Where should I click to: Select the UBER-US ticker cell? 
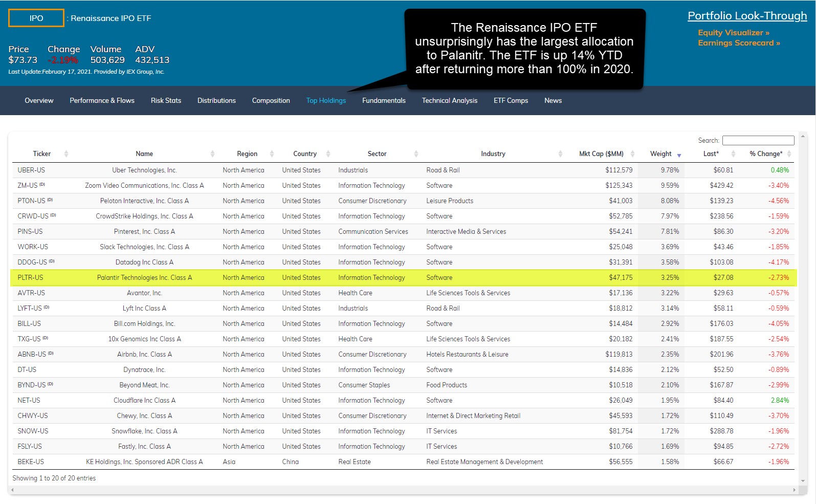31,170
